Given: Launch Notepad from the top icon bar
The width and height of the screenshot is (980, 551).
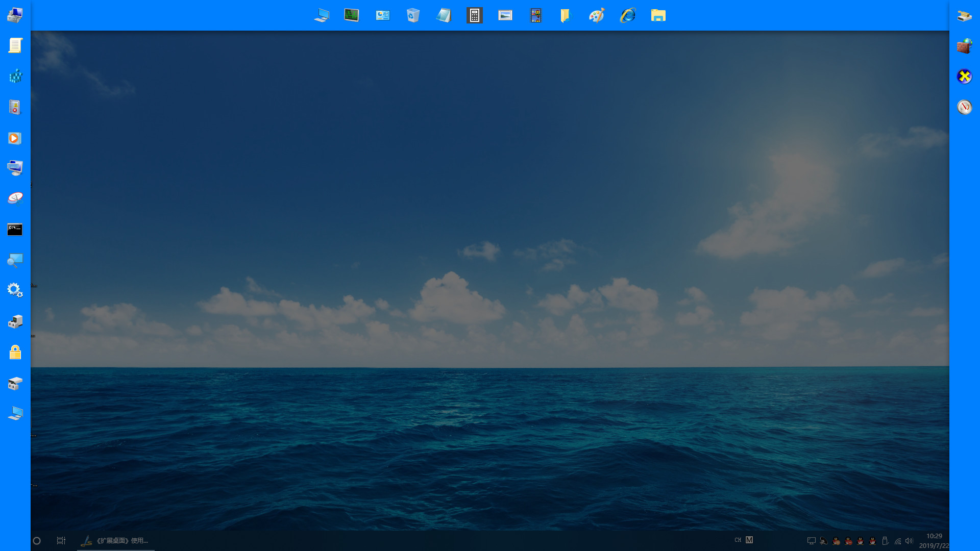Looking at the screenshot, I should (x=444, y=15).
